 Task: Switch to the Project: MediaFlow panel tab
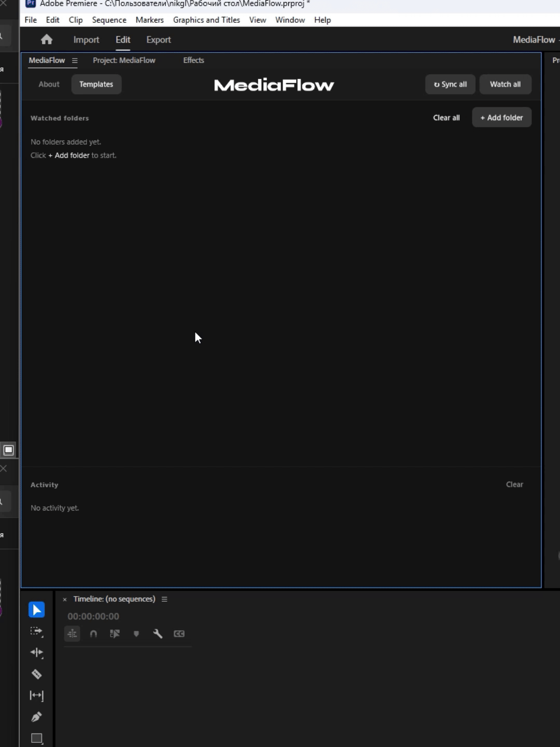[124, 60]
